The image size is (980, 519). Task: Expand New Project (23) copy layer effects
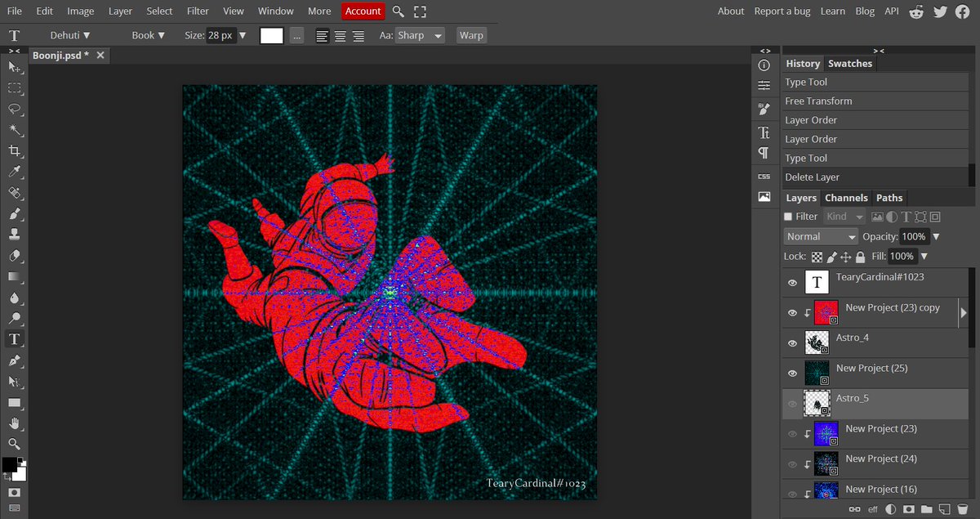[963, 313]
